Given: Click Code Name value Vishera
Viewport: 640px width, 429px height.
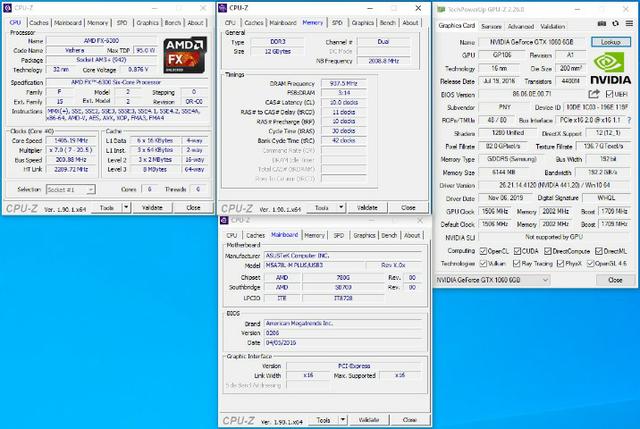Looking at the screenshot, I should (74, 50).
